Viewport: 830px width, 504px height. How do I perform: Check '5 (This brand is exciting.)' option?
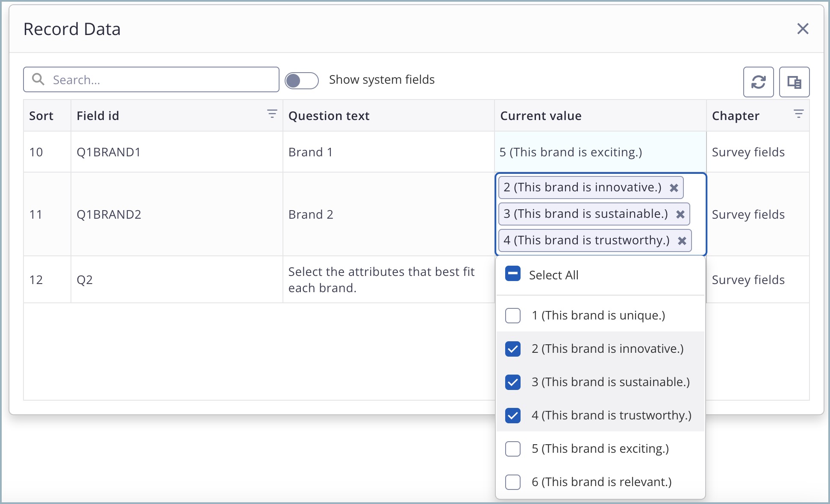tap(513, 449)
